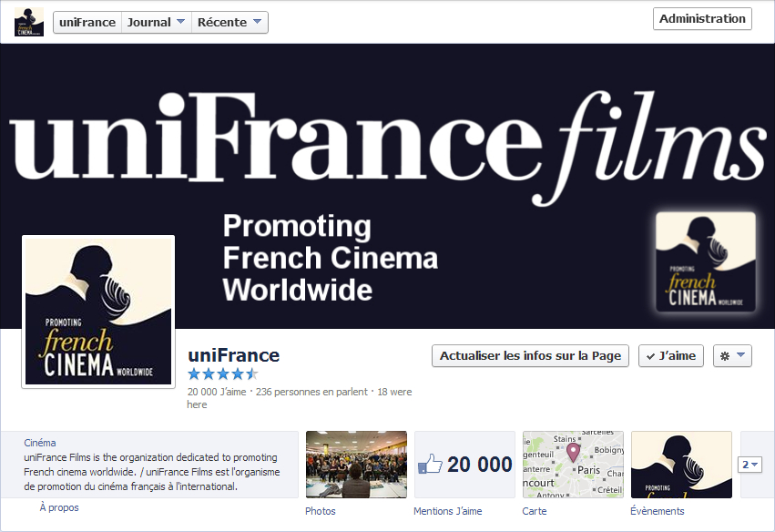Click Actualiser les infos sur la Page
The image size is (775, 532).
(x=530, y=355)
